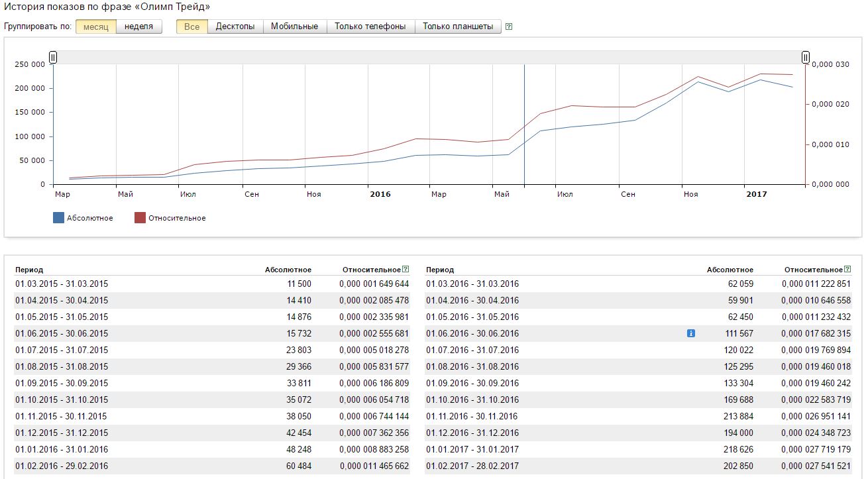
Task: Click the info icon in June 2016 row
Action: 691,333
